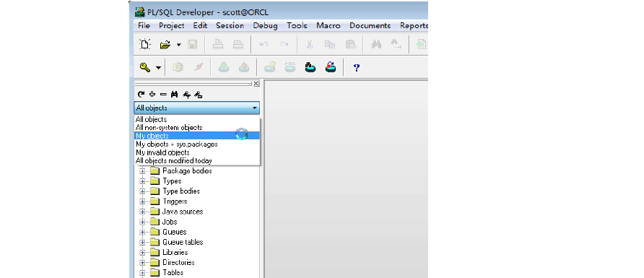Click the Open file folder icon
644x278 pixels.
coord(165,44)
